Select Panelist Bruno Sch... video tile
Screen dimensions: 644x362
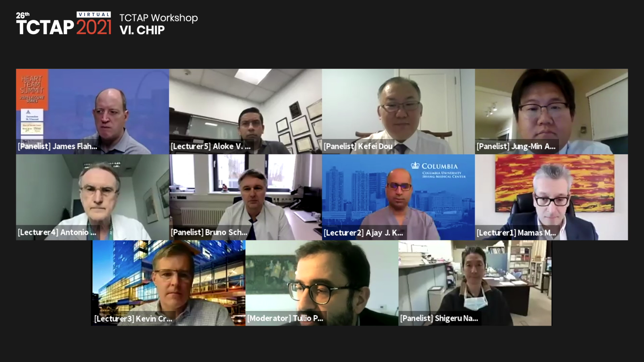[x=246, y=197]
